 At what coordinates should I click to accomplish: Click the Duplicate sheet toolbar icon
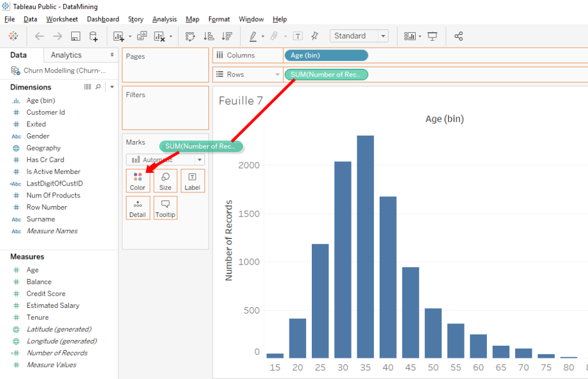(x=141, y=36)
